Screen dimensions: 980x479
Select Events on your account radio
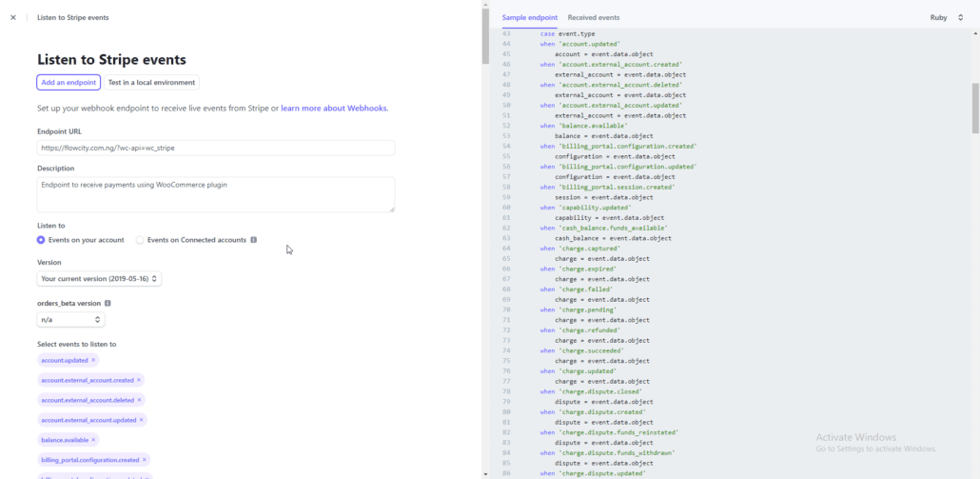pyautogui.click(x=41, y=240)
